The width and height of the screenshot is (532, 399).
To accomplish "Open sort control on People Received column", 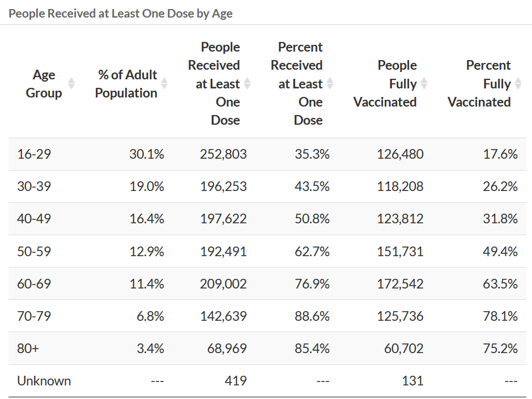I will (x=248, y=84).
